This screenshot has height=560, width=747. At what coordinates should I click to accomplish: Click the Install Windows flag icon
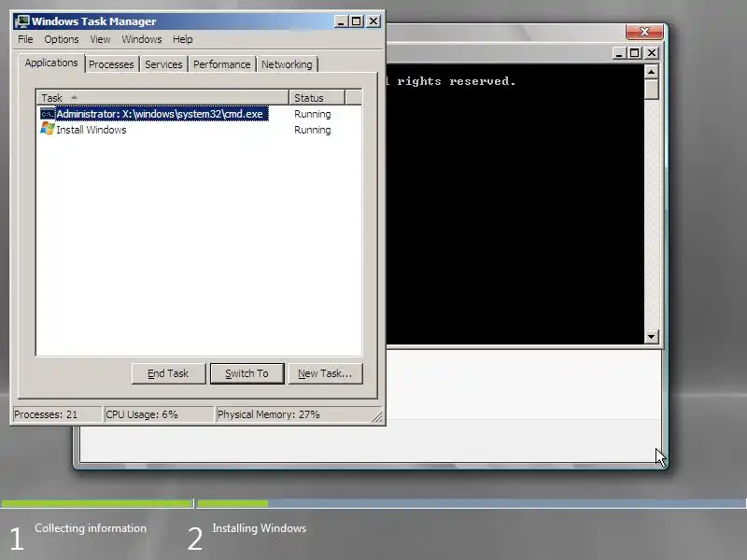pos(48,129)
